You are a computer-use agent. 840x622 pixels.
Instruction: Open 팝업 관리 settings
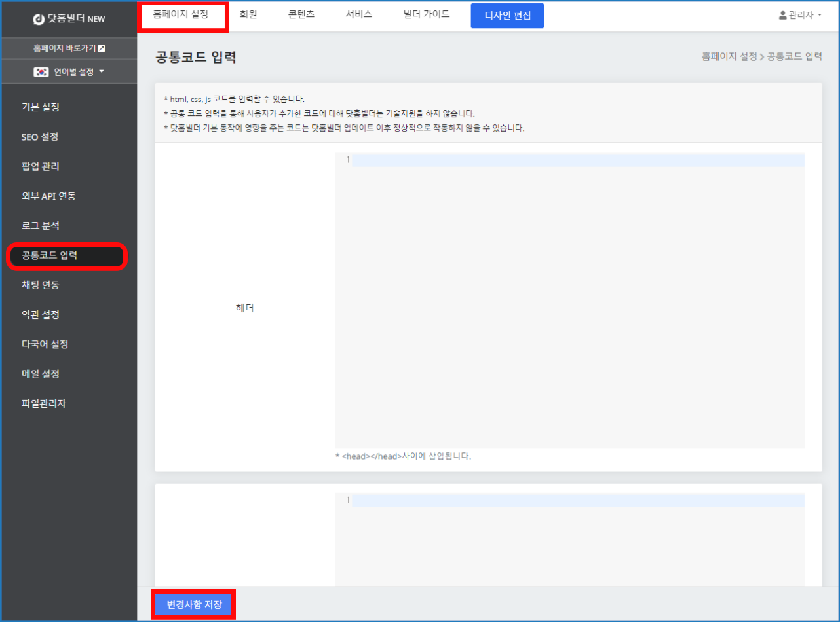(x=39, y=166)
